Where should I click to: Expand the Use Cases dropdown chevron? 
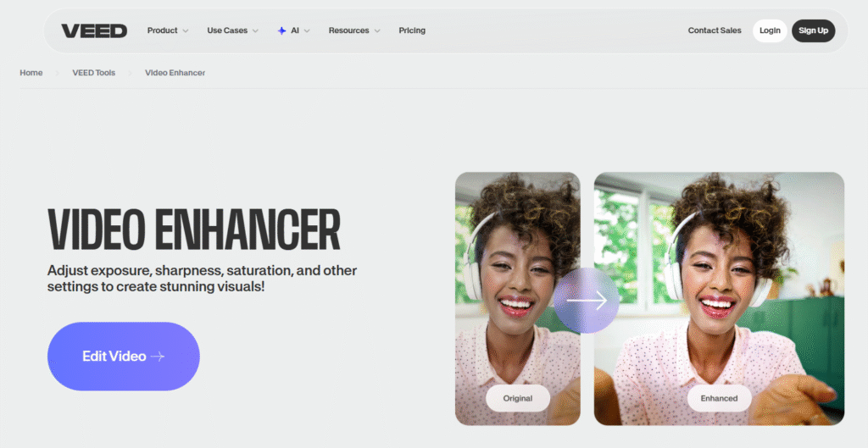255,31
